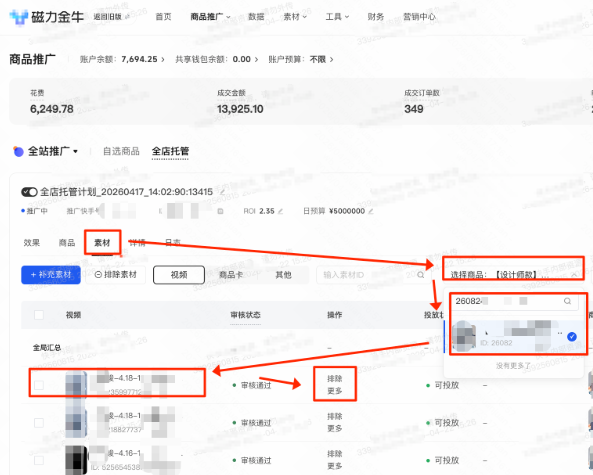Select the 其他 material type
Image resolution: width=593 pixels, height=475 pixels.
coord(284,275)
